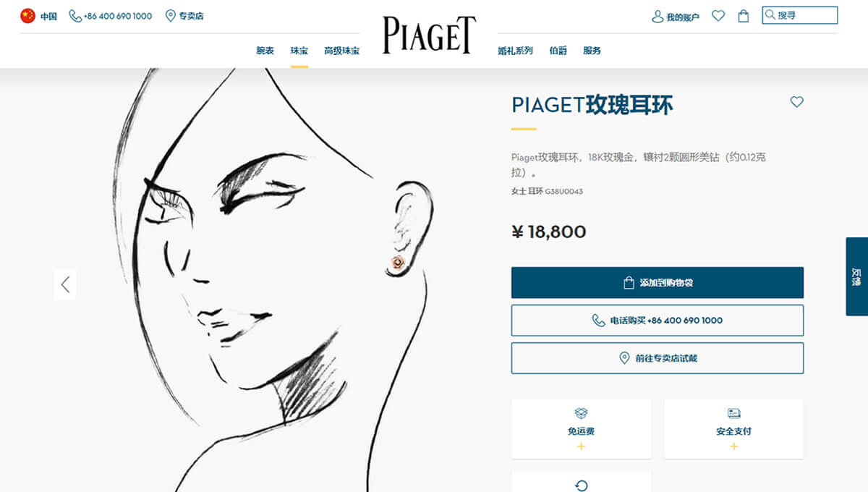Click the 添加到购物袋 button
The width and height of the screenshot is (868, 492).
[x=658, y=283]
